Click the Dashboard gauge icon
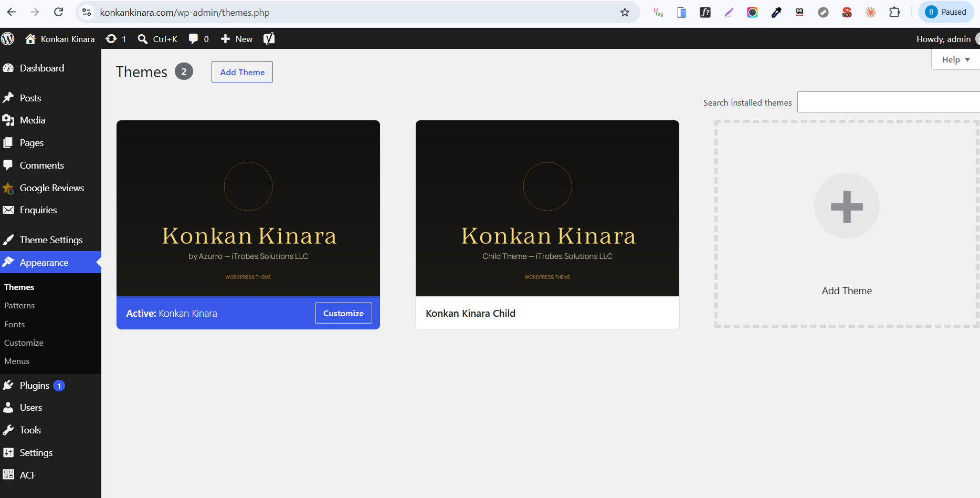The height and width of the screenshot is (498, 980). point(8,68)
